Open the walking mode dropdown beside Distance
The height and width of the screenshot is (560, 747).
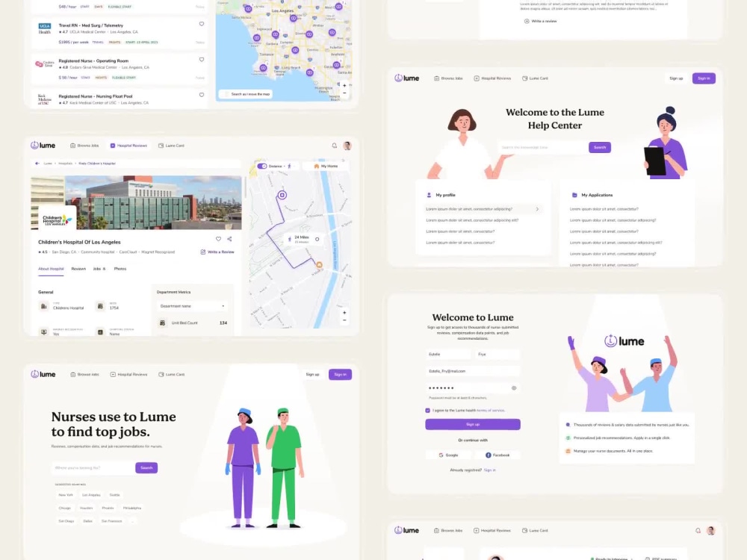(x=291, y=167)
